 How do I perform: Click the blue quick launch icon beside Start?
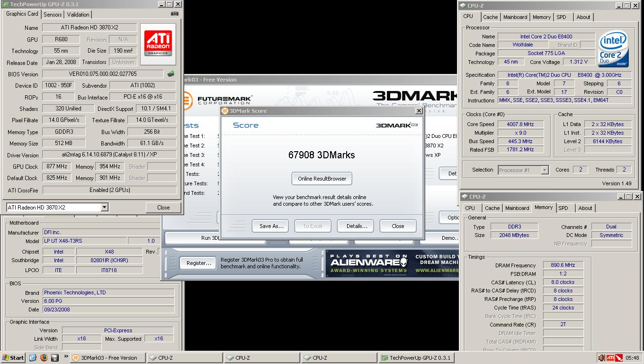tap(33, 358)
